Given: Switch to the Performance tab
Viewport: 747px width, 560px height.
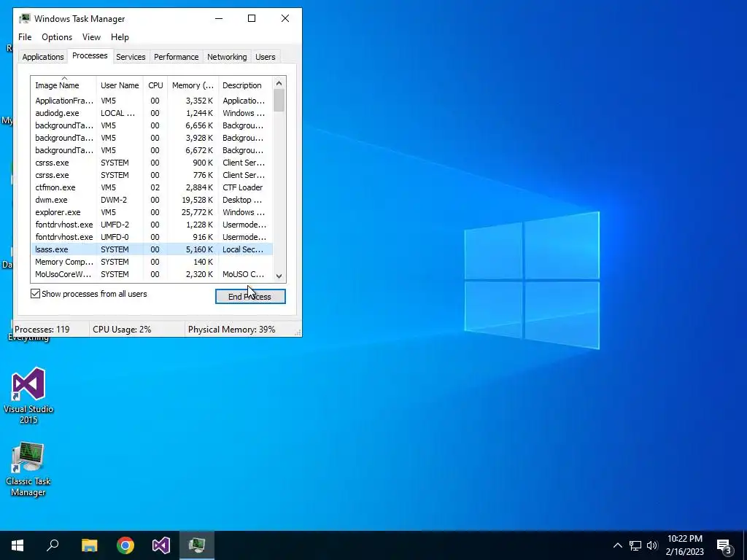Looking at the screenshot, I should [x=176, y=57].
